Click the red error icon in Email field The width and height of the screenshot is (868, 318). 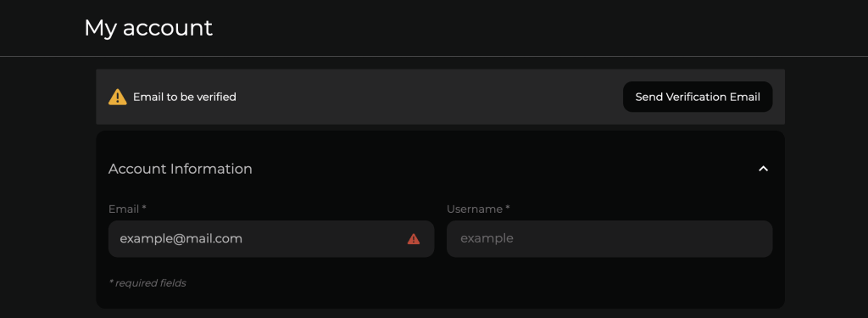(414, 239)
